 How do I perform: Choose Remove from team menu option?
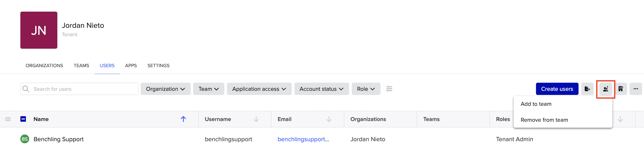coord(563,120)
